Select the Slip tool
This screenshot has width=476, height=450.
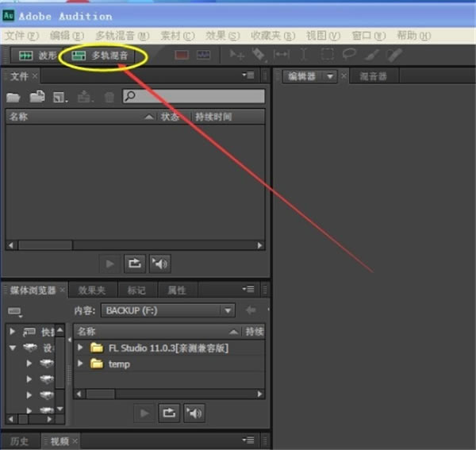pyautogui.click(x=282, y=55)
